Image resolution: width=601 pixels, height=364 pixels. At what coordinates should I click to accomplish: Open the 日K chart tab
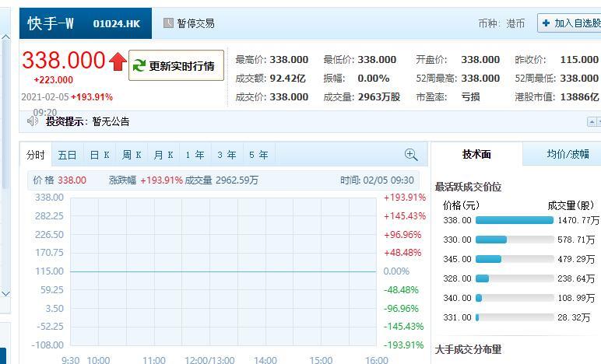[100, 155]
